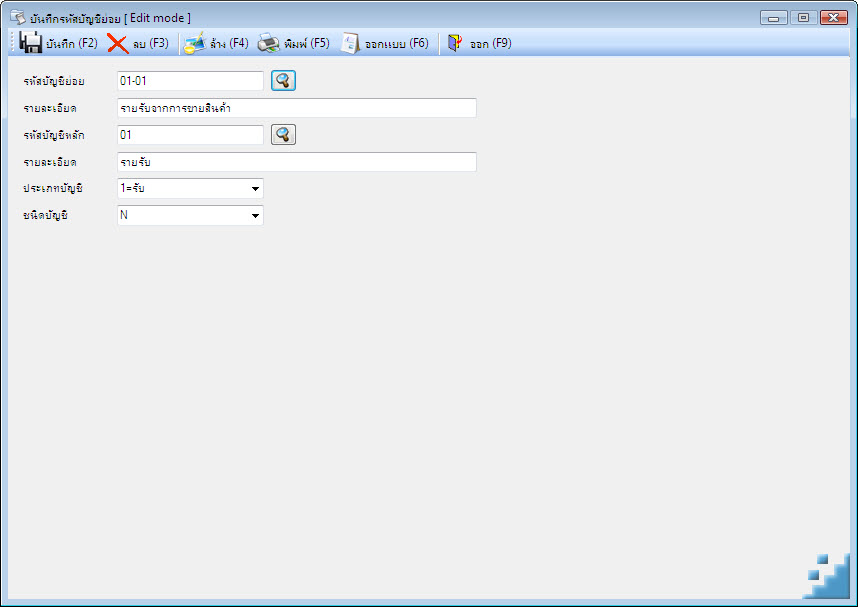Maximize the window using the title bar button
This screenshot has height=607, width=858.
tap(803, 18)
